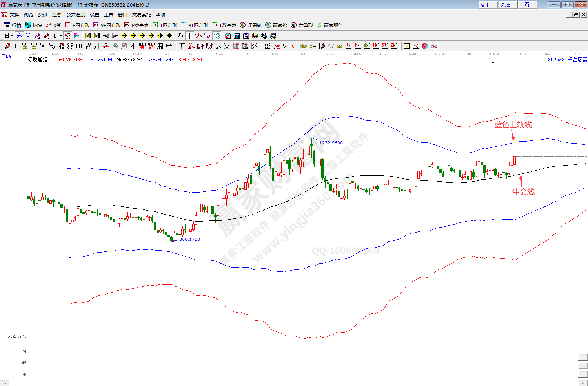Click the calendar date icon
Image resolution: width=588 pixels, height=386 pixels.
(x=228, y=36)
